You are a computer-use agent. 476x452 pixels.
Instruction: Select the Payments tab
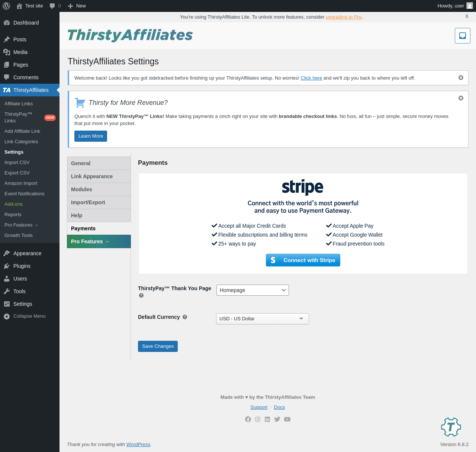coord(99,228)
